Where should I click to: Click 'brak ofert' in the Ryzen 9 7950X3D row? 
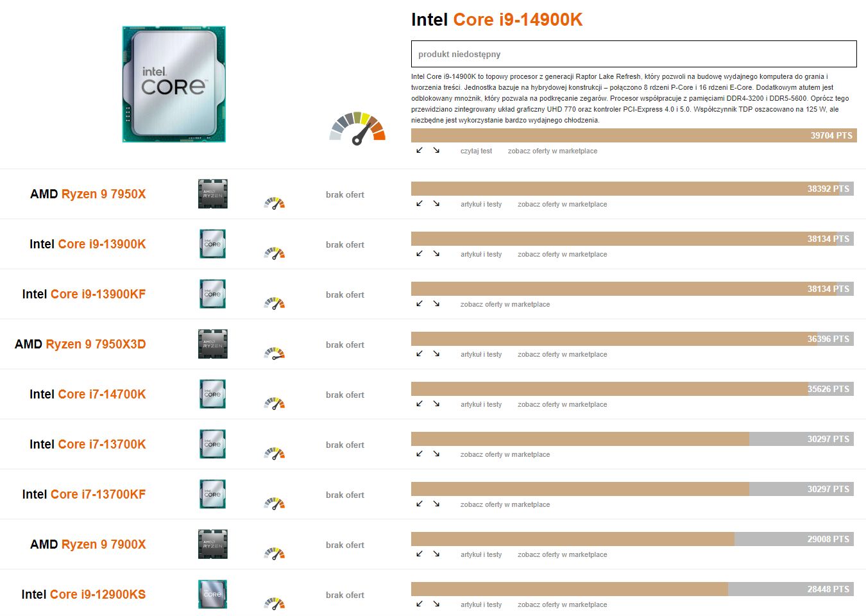tap(345, 345)
